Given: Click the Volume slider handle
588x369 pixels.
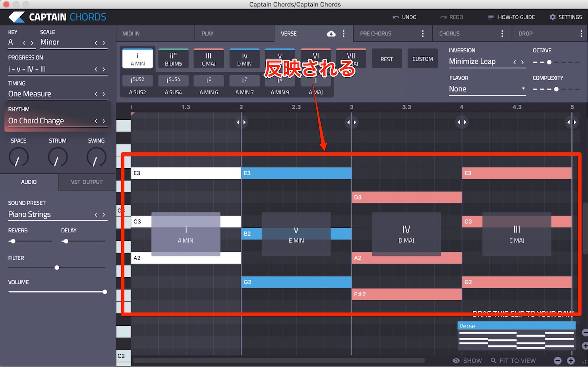Looking at the screenshot, I should [105, 292].
